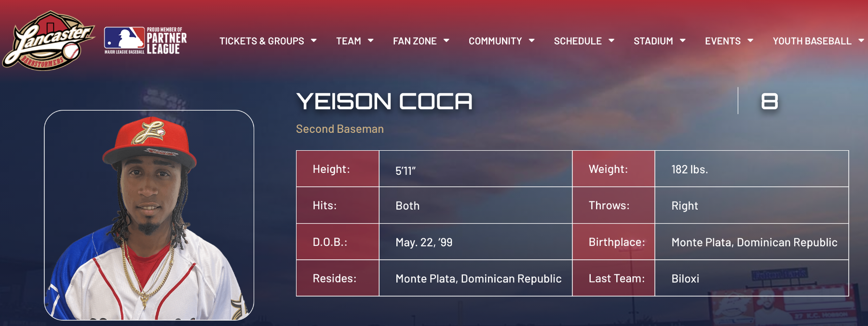This screenshot has width=868, height=326.
Task: Open the Fan Zone menu
Action: point(415,41)
